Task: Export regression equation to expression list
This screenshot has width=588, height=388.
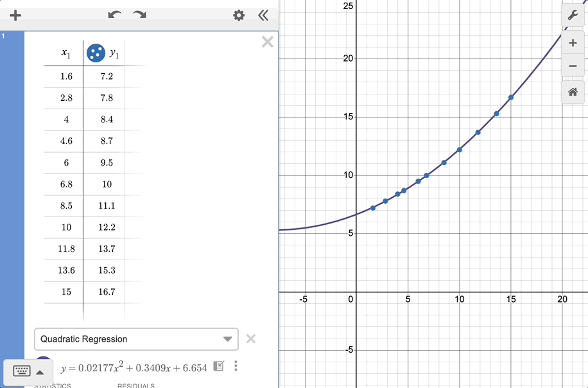Action: pos(218,366)
